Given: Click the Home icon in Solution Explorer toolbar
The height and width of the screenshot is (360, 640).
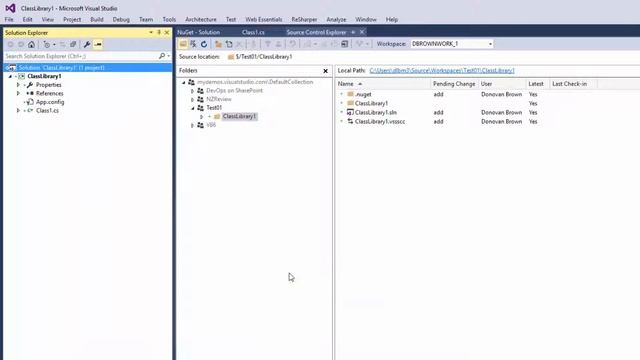Looking at the screenshot, I should 31,44.
